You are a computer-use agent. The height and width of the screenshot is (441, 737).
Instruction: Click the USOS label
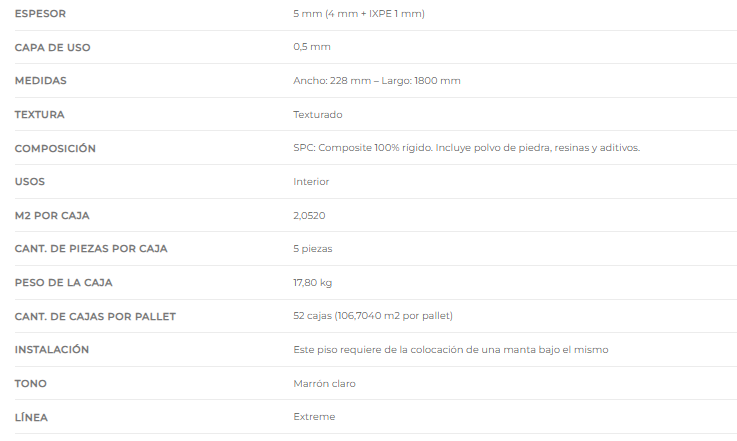coord(30,182)
